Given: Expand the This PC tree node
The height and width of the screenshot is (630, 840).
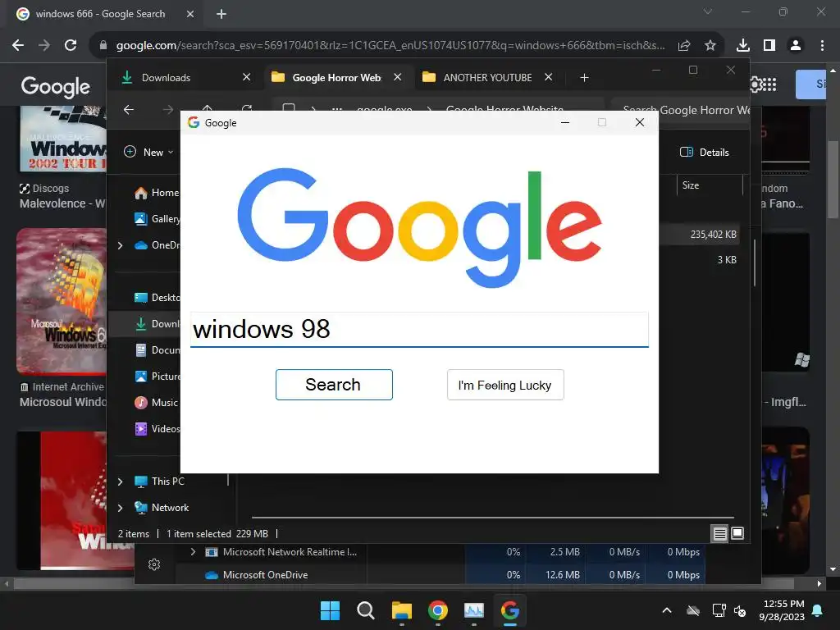Looking at the screenshot, I should (x=120, y=482).
